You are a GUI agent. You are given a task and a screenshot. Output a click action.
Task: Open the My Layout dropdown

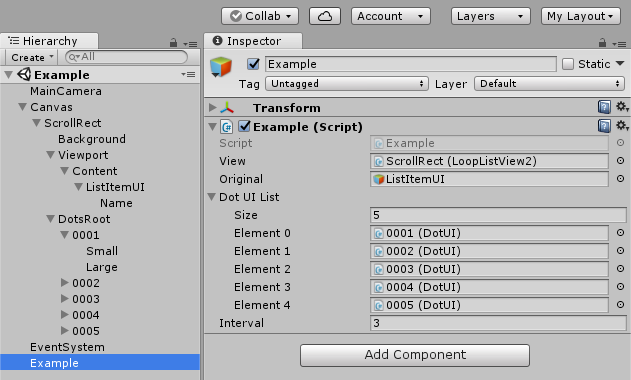581,16
